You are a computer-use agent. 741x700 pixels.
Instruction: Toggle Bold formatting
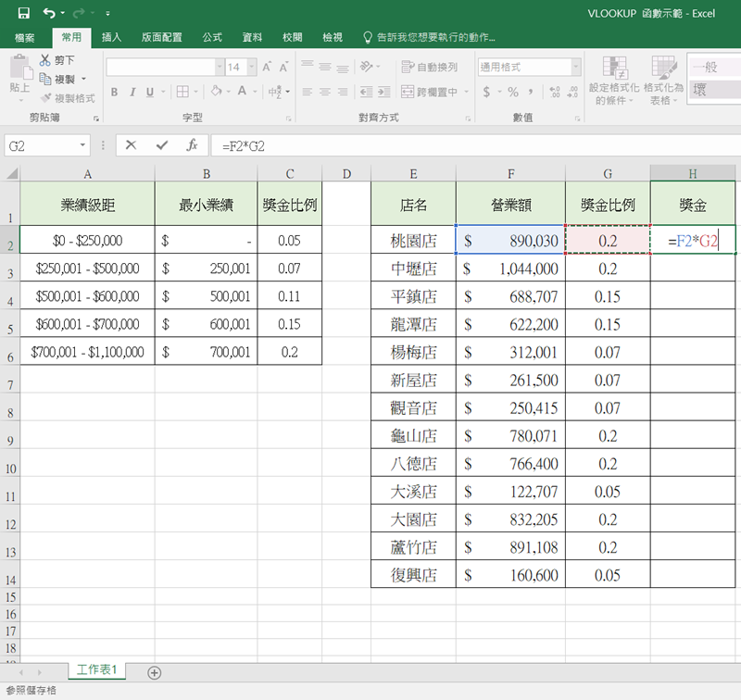coord(115,92)
